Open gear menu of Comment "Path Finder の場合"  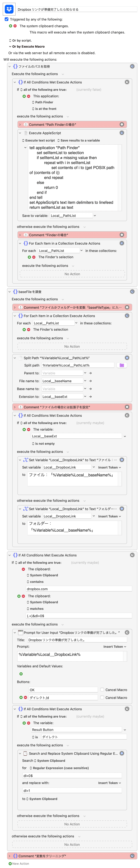122,124
